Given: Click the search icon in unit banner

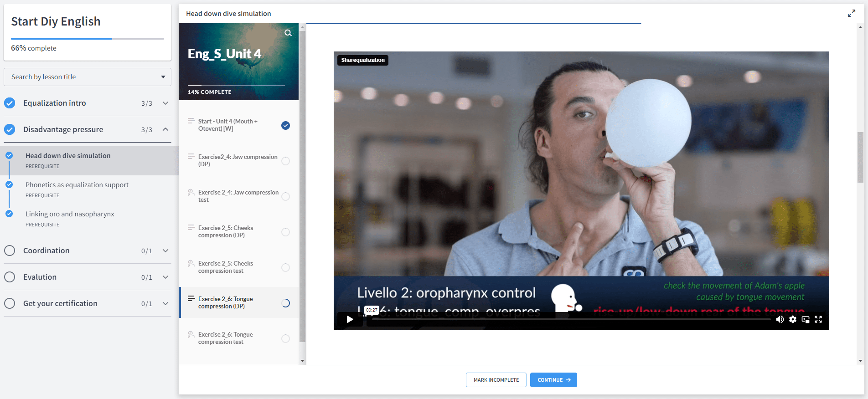Looking at the screenshot, I should 288,33.
